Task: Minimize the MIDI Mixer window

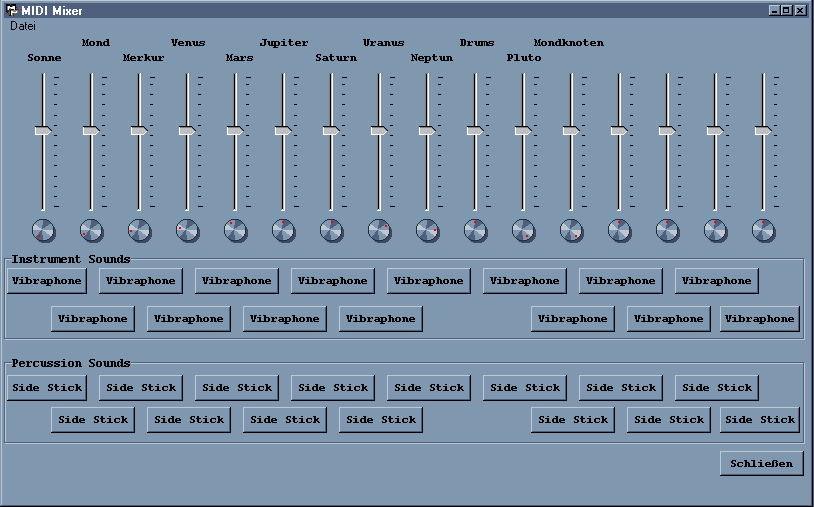Action: click(774, 10)
